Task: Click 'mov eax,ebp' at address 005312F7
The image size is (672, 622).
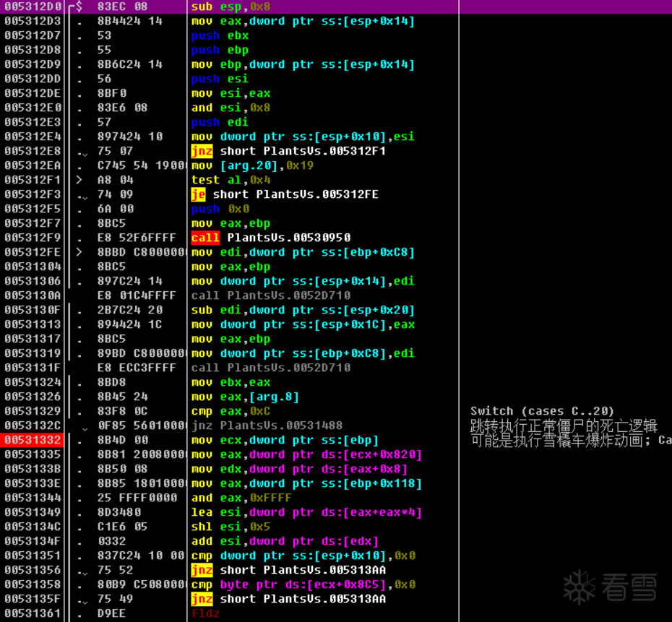Action: click(231, 224)
